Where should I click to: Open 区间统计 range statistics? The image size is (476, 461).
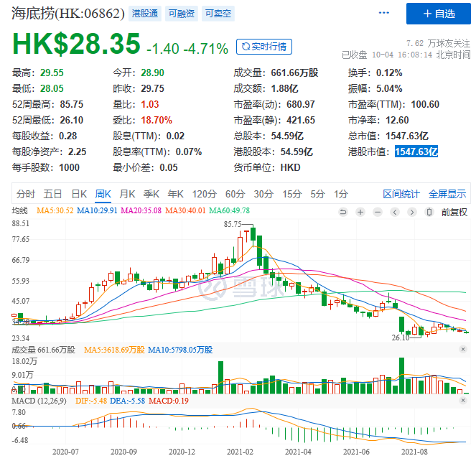tap(401, 194)
